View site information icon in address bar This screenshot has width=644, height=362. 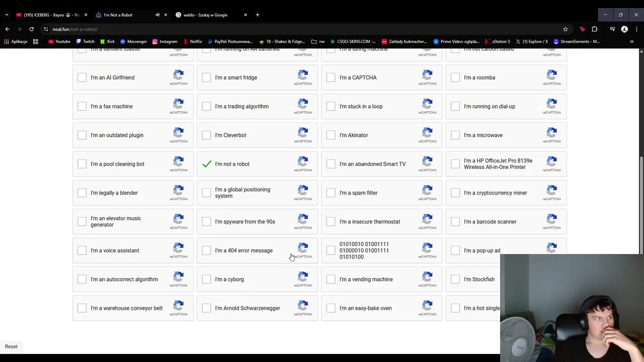46,29
